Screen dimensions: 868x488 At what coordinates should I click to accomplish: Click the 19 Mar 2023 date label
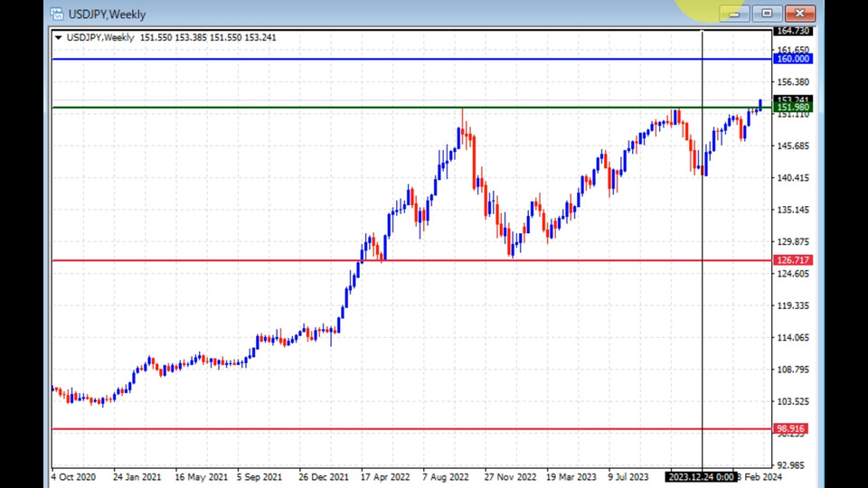tap(571, 477)
